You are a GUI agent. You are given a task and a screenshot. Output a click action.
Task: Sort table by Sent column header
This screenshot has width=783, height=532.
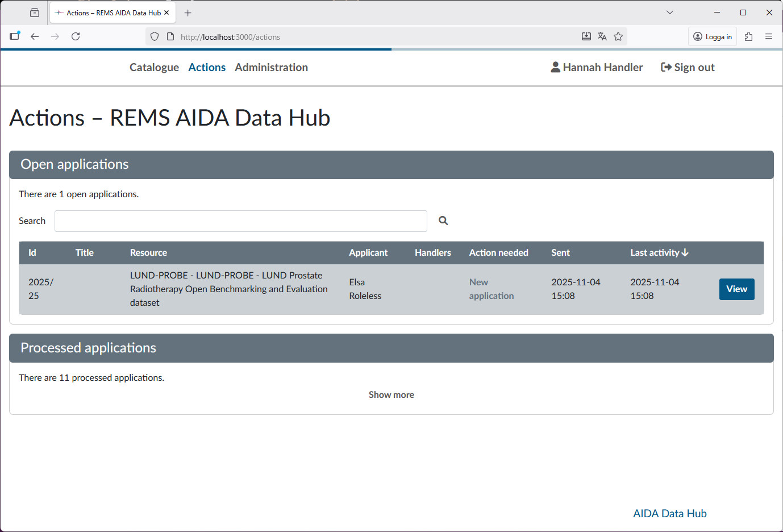(560, 253)
